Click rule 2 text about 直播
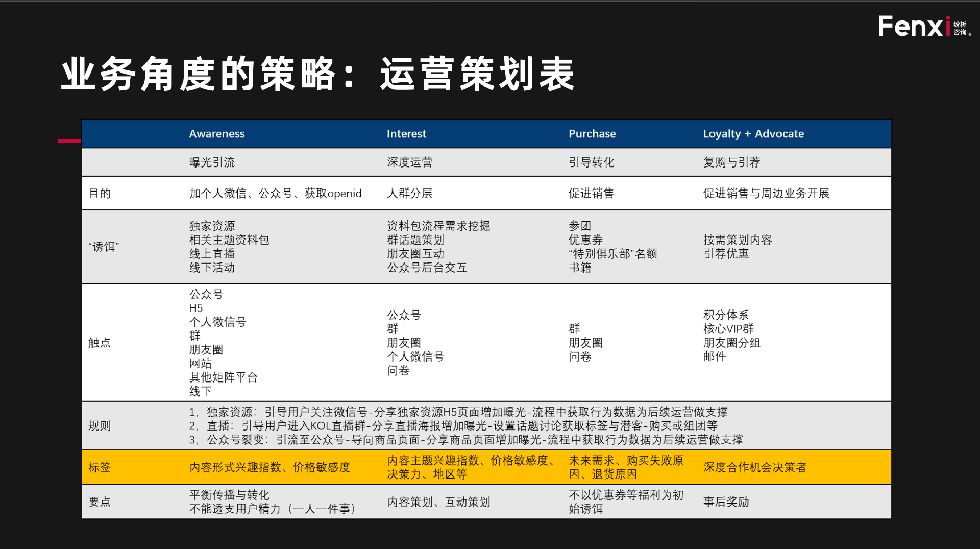The image size is (980, 549). pos(453,426)
